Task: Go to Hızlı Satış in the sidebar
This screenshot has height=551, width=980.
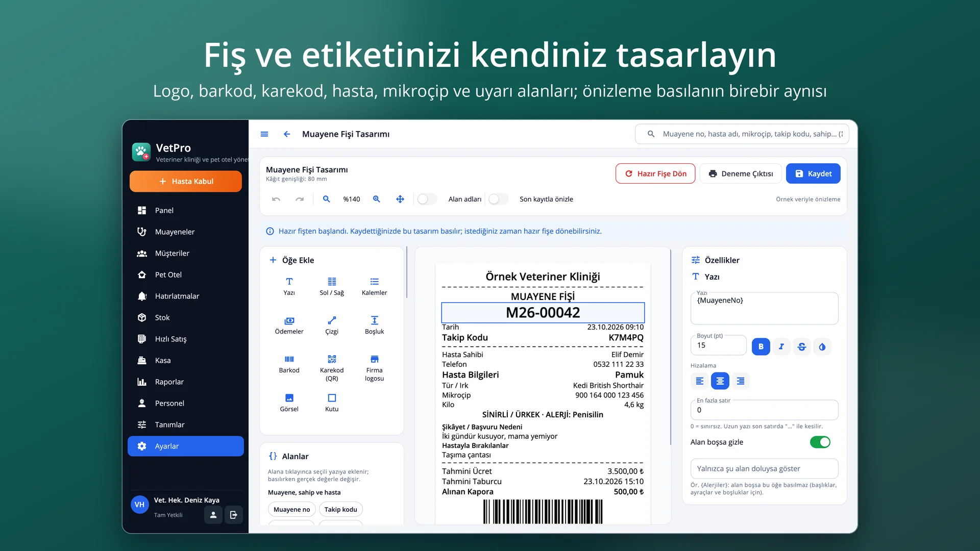Action: click(186, 339)
